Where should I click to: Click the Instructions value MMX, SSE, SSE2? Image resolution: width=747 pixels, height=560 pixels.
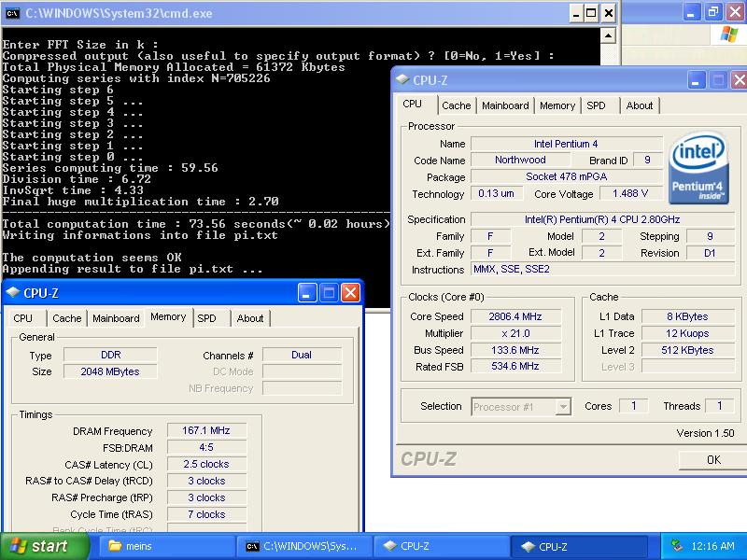tap(602, 269)
